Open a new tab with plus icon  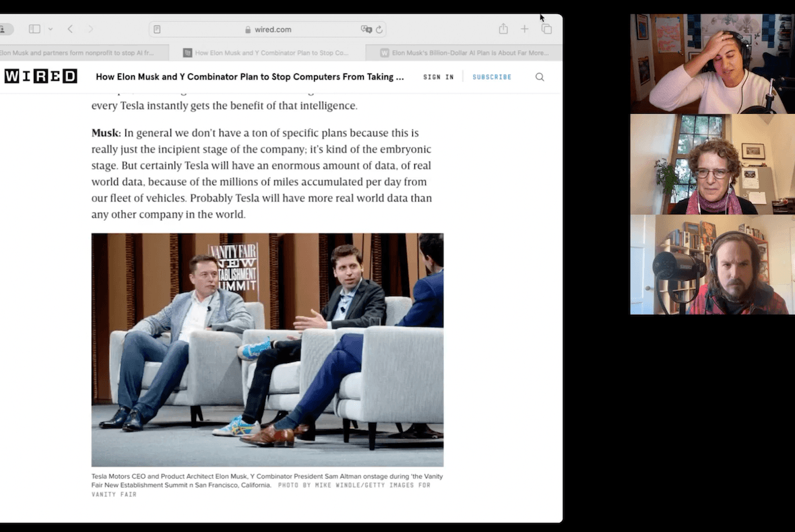click(x=524, y=29)
